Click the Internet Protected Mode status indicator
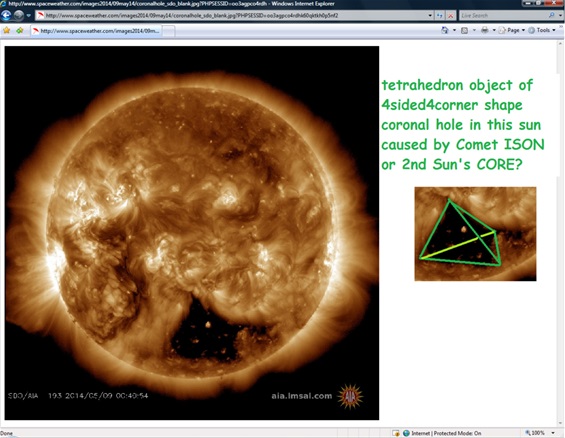This screenshot has width=565, height=438. point(442,433)
